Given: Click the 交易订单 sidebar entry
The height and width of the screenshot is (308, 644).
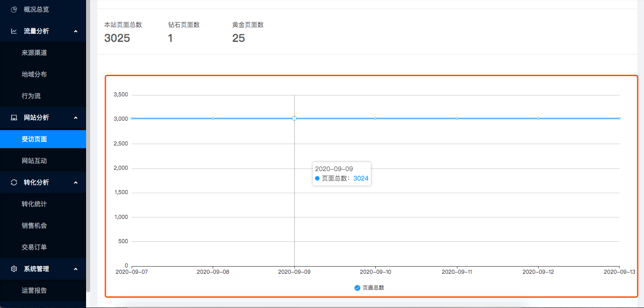Looking at the screenshot, I should [34, 247].
